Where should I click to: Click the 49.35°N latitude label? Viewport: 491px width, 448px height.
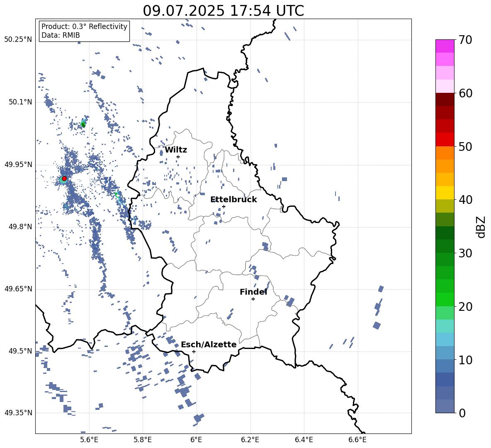18,413
